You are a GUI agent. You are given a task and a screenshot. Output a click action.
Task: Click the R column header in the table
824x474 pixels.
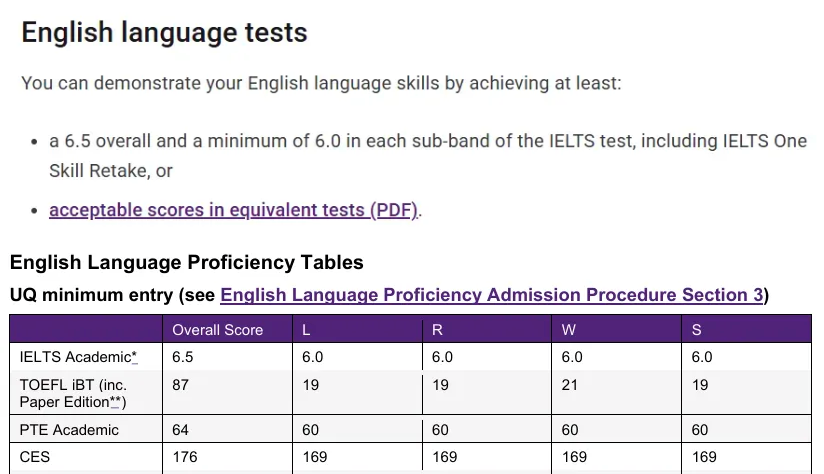point(437,329)
